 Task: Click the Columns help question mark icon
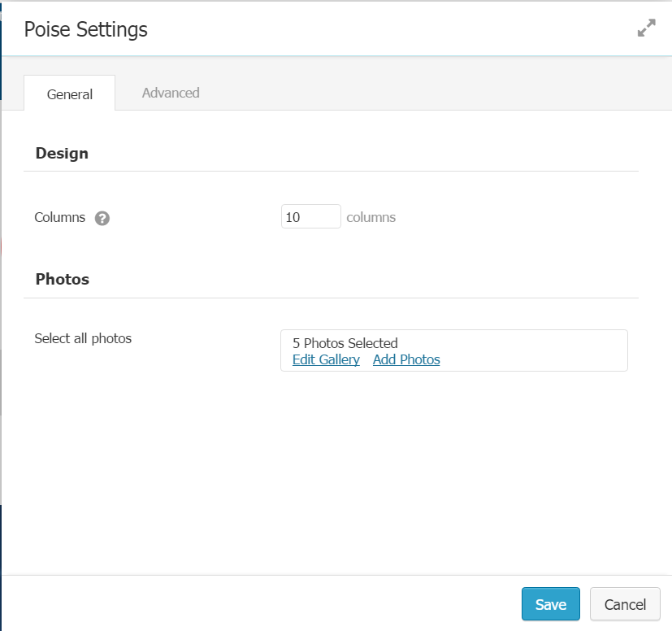[x=102, y=218]
